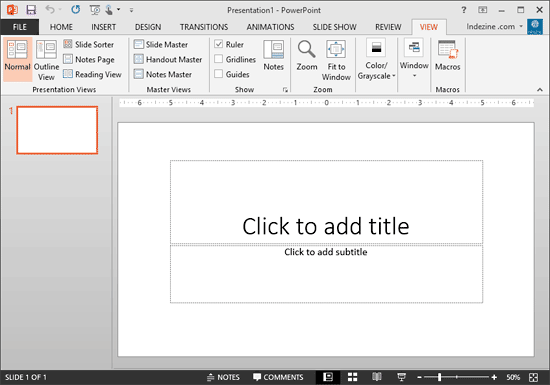Switch to Slide Sorter view
This screenshot has height=385, width=550.
(x=89, y=45)
